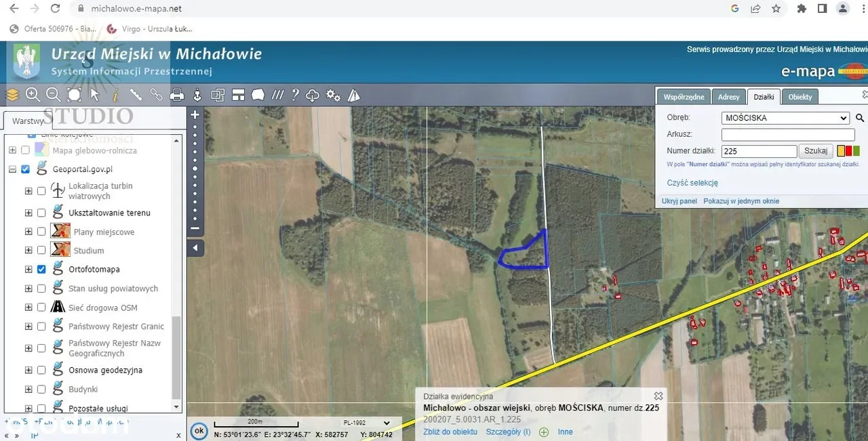Check the Plany miejscowe layer checkbox
868x441 pixels.
pyautogui.click(x=41, y=232)
